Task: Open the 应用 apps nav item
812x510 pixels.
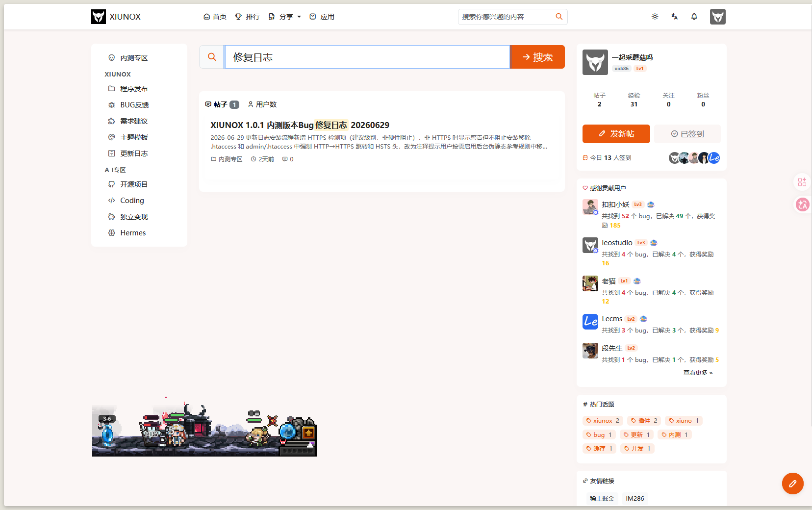Action: (x=322, y=17)
